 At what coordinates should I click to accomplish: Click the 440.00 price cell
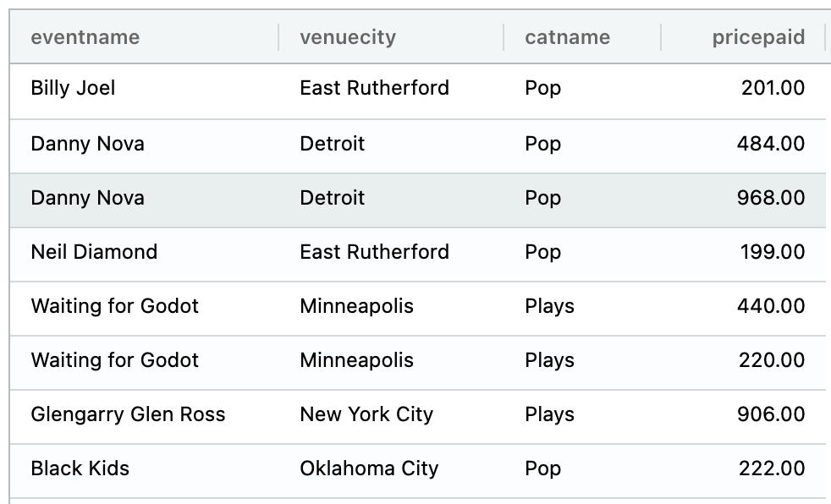point(771,306)
